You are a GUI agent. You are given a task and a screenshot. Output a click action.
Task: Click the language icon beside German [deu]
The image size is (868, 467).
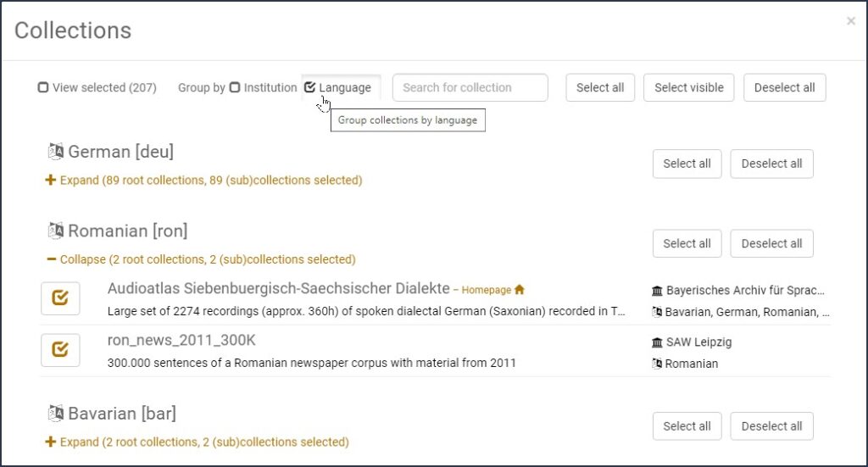(x=56, y=152)
